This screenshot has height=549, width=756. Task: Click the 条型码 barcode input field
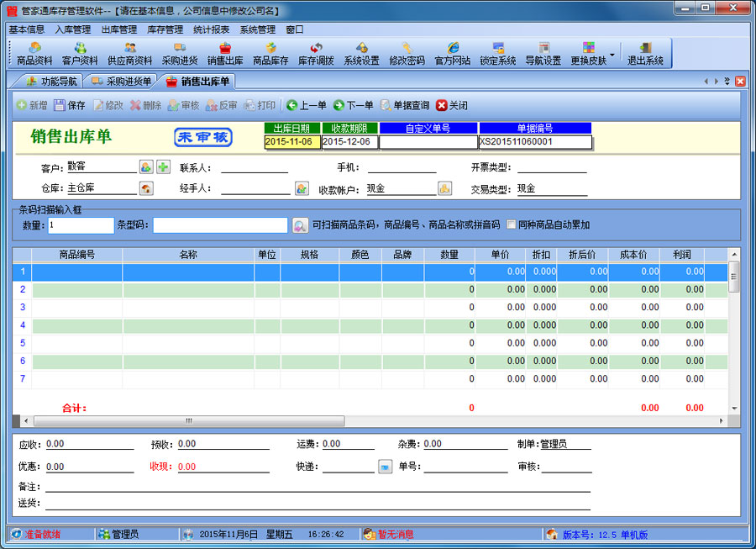click(220, 225)
